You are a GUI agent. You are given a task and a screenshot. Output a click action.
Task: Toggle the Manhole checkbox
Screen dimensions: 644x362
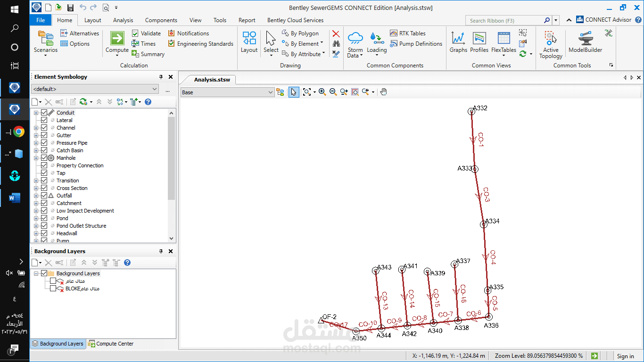click(44, 158)
